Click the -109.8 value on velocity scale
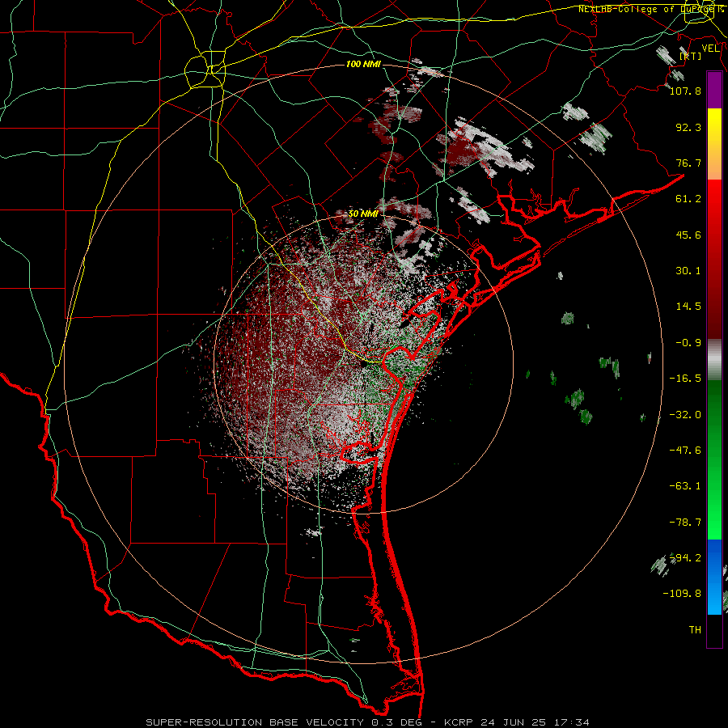 pos(682,594)
